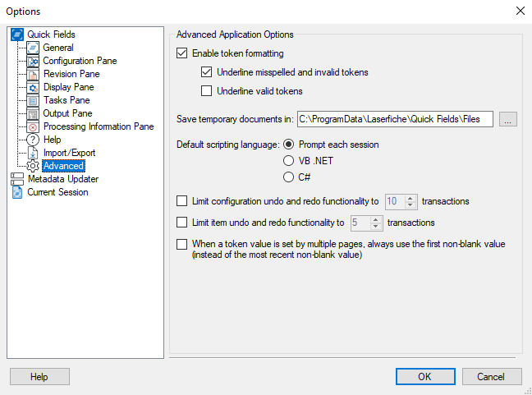The image size is (532, 395).
Task: Open Metadata Updater options
Action: [x=63, y=179]
